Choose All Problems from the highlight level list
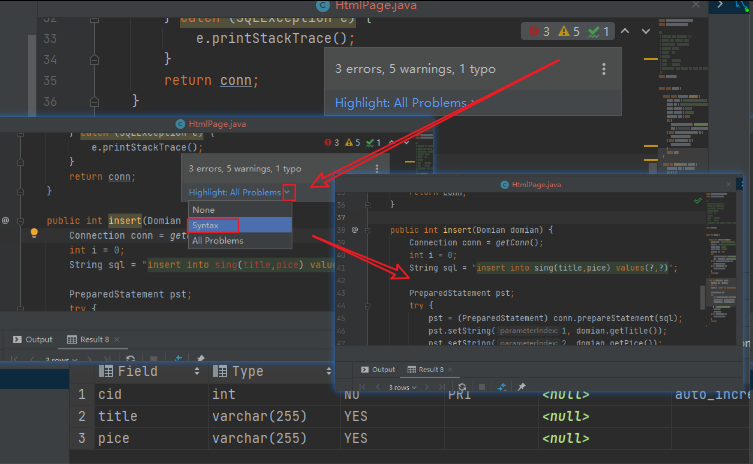Screen dimensions: 753x464 coord(240,241)
